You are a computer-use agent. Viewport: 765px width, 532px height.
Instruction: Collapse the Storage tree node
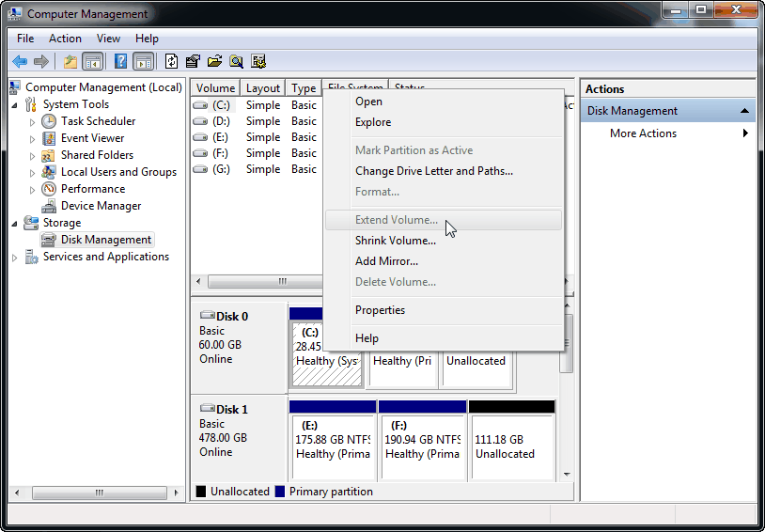(14, 224)
